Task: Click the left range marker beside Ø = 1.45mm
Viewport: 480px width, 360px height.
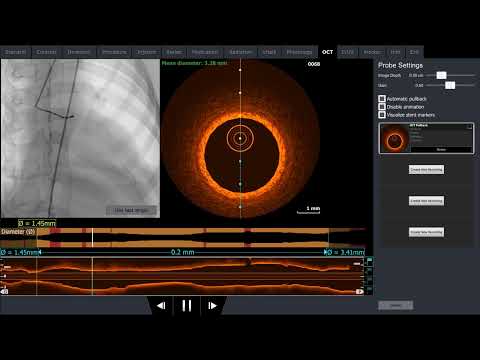Action: point(40,252)
